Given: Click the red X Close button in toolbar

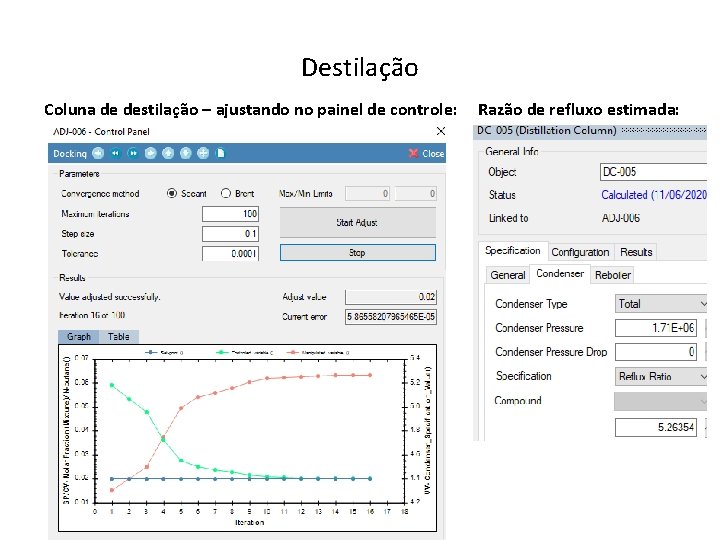Looking at the screenshot, I should [x=426, y=153].
